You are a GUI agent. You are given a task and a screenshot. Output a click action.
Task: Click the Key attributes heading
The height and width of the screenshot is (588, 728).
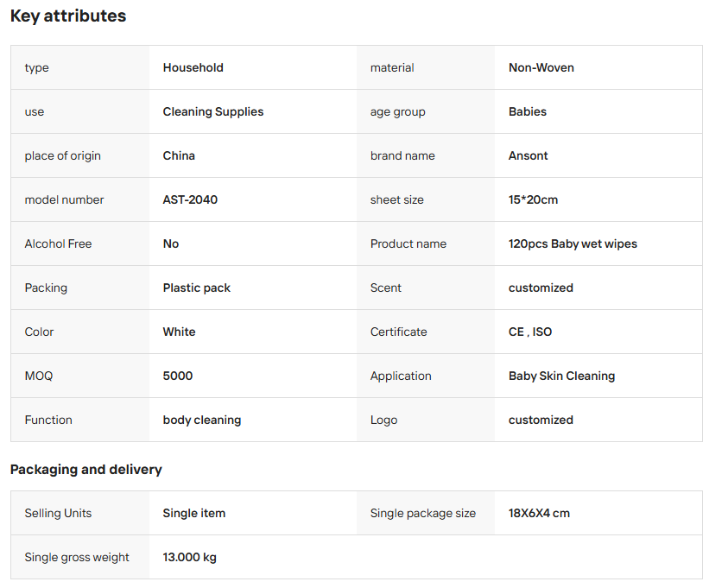(x=68, y=16)
